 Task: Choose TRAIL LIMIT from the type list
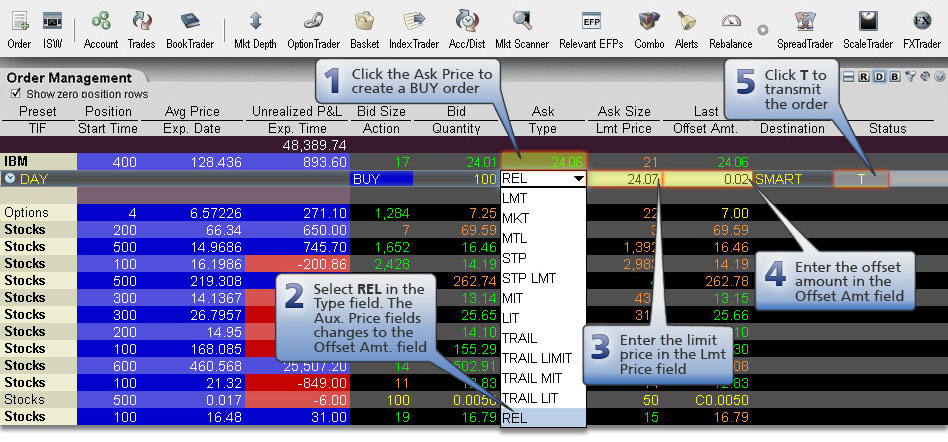click(x=538, y=358)
